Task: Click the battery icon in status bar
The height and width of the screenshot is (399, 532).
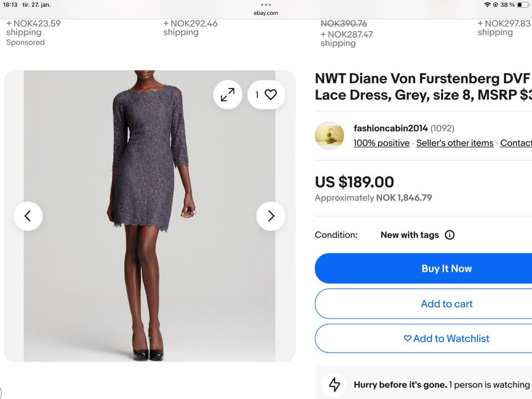Action: (523, 5)
